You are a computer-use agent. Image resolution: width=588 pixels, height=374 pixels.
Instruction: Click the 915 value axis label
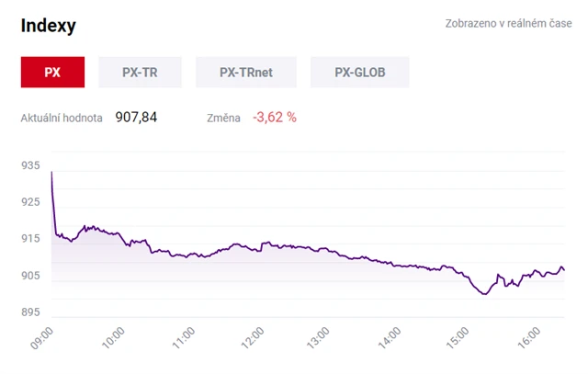30,240
